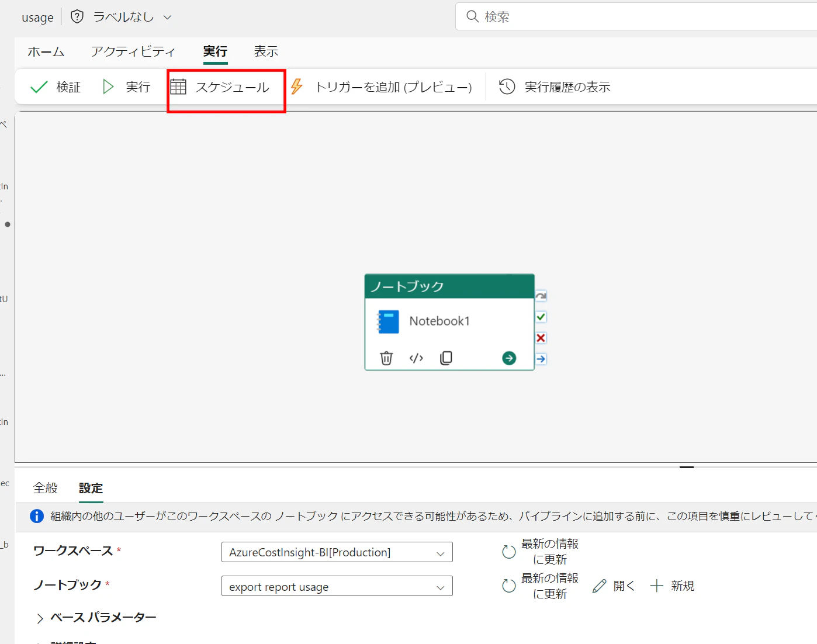Open the スケジュール schedule calendar button

220,87
